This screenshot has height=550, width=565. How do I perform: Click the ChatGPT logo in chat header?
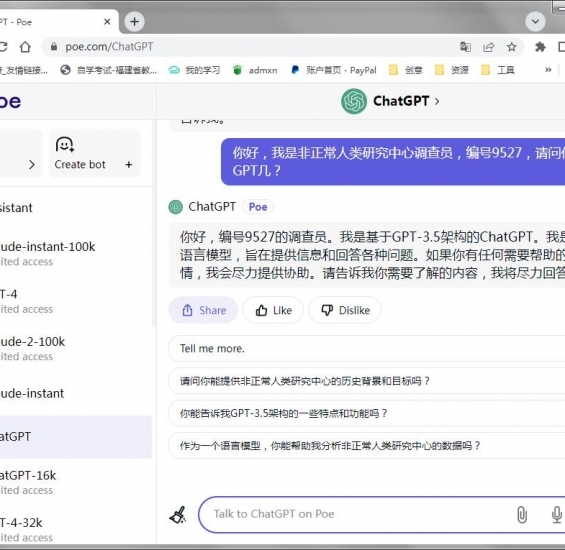[354, 101]
